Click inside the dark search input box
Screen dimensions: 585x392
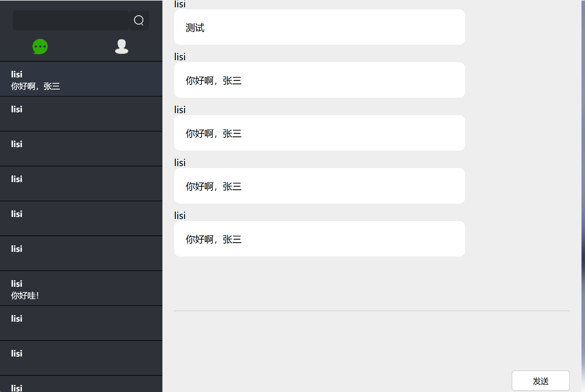click(x=71, y=20)
